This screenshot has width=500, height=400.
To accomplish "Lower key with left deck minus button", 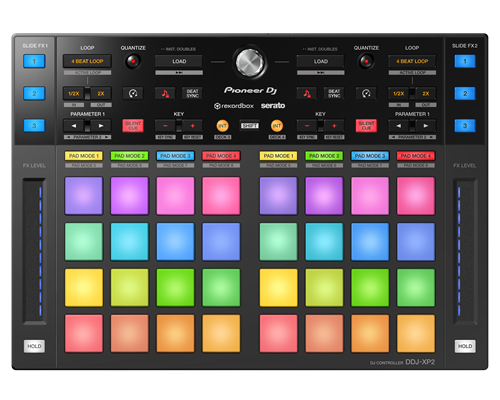I will coord(165,126).
